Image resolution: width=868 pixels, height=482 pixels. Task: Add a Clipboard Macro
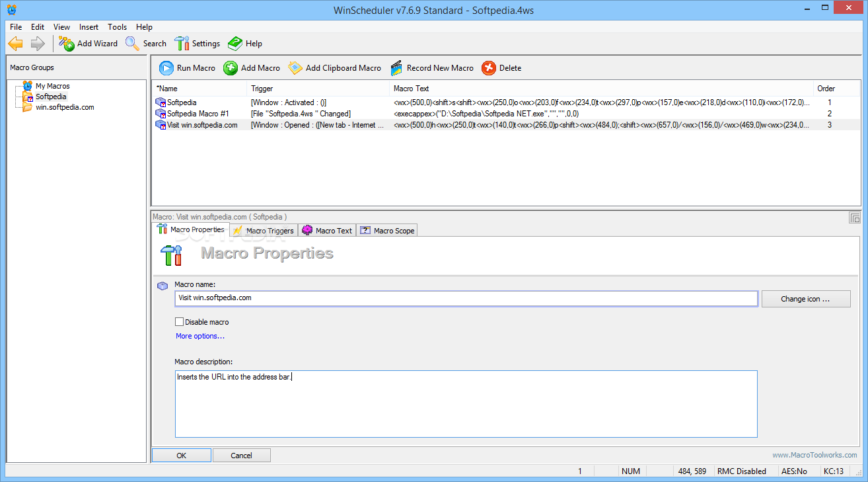coord(335,68)
